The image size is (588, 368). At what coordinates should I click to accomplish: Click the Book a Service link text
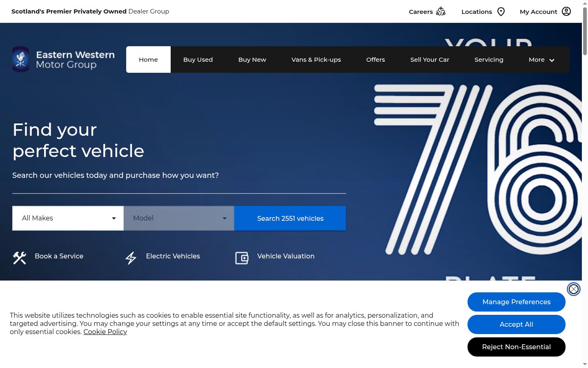point(59,256)
